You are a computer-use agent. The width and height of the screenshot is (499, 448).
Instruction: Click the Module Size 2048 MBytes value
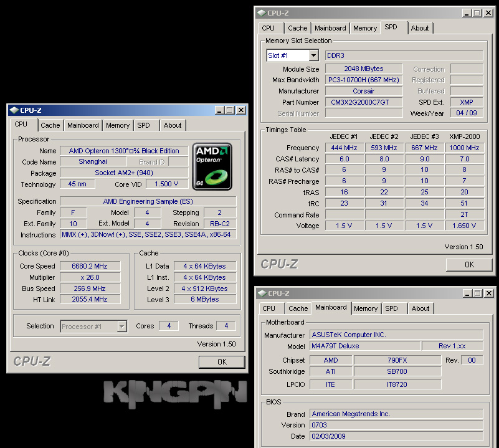coord(364,69)
